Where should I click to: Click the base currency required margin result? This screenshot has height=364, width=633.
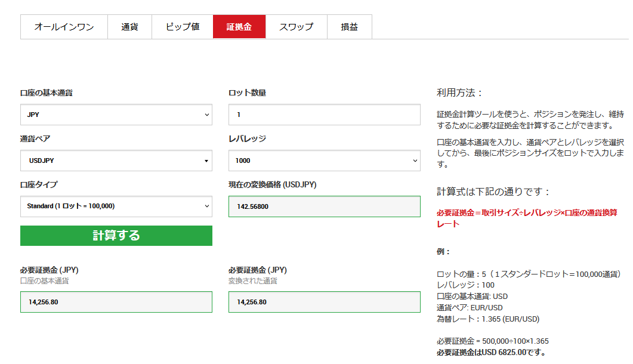coord(116,302)
